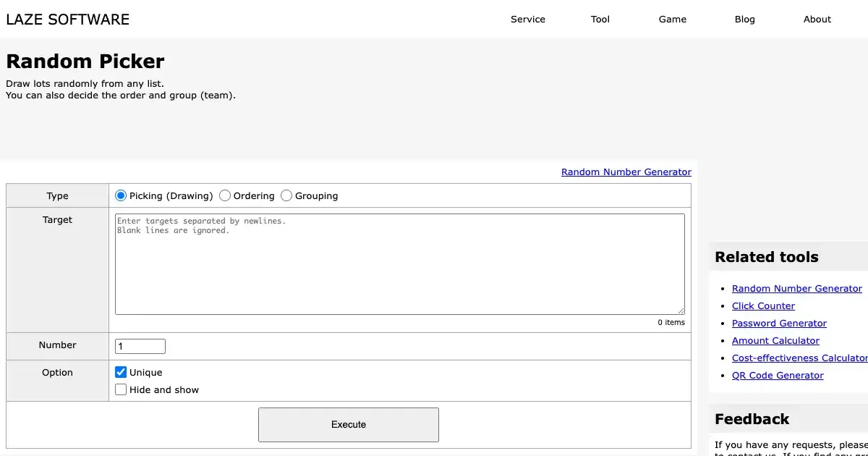This screenshot has height=456, width=868.
Task: Open the Password Generator related tool
Action: click(x=779, y=323)
